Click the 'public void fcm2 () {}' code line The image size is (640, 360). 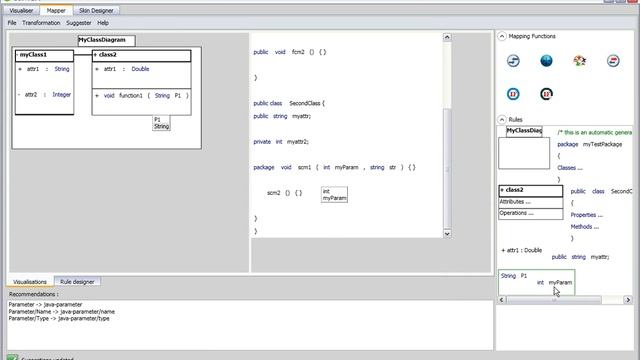(290, 52)
